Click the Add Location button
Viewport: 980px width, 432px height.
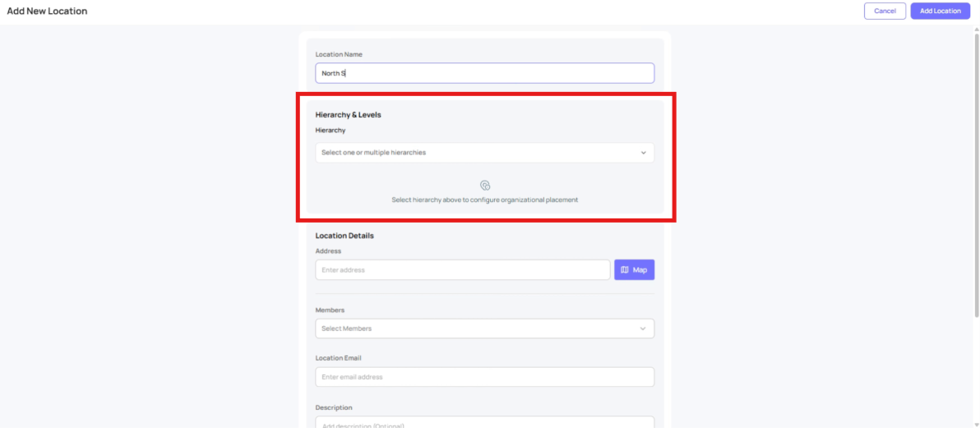tap(940, 11)
